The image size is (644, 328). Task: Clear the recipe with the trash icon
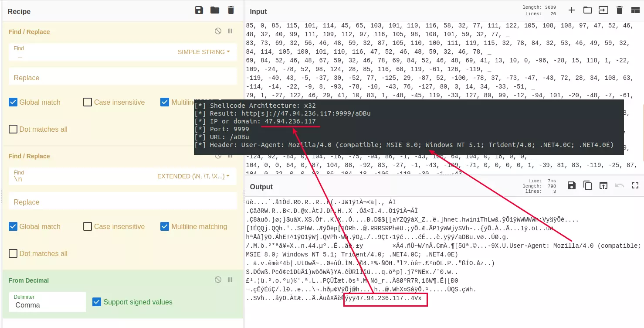231,10
